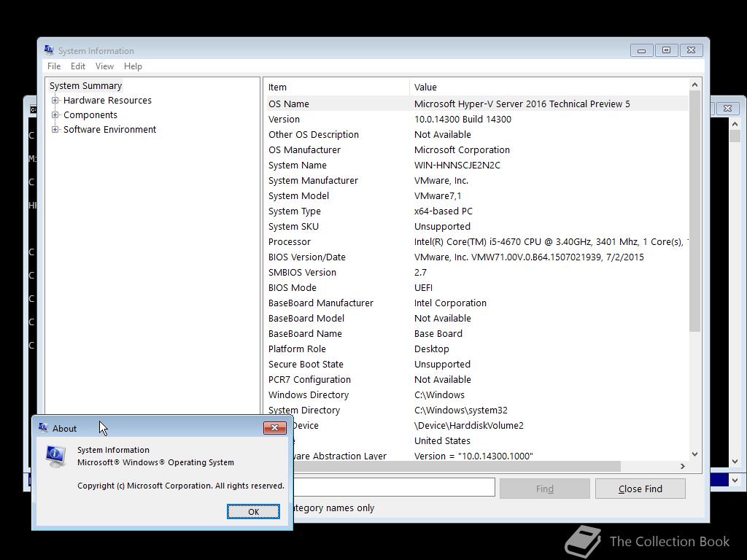747x560 pixels.
Task: Select the SMBIOS Version row
Action: 476,273
